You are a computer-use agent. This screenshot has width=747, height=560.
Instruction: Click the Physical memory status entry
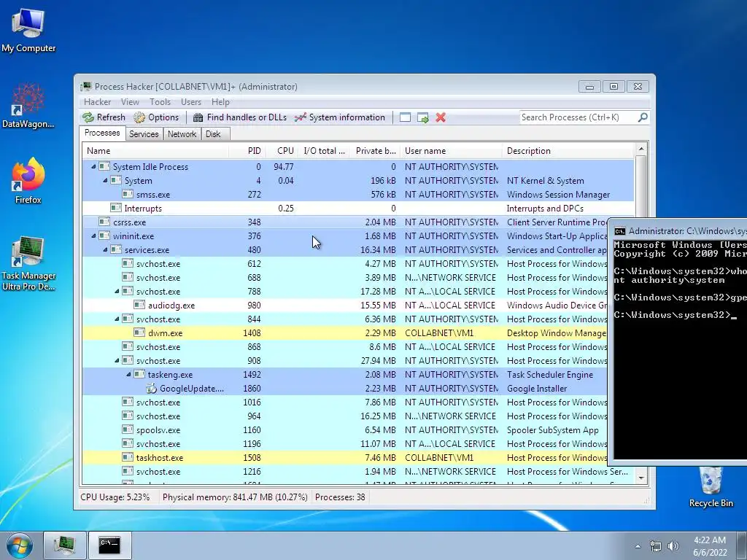coord(235,497)
